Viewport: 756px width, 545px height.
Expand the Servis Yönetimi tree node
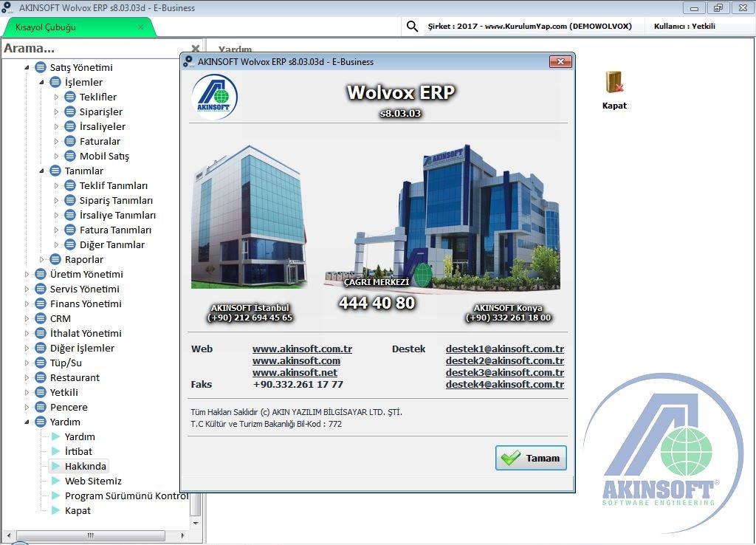[27, 289]
